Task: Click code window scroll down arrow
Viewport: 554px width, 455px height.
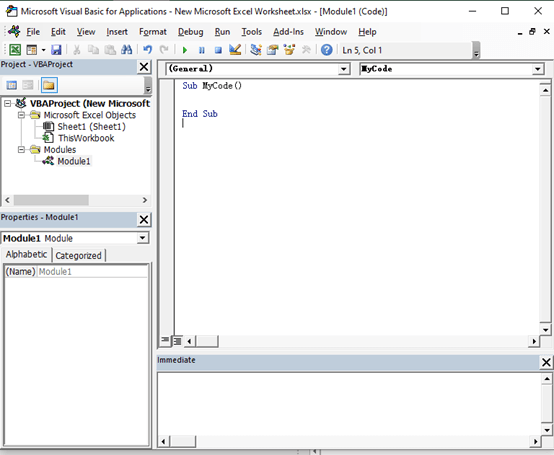Action: [546, 330]
